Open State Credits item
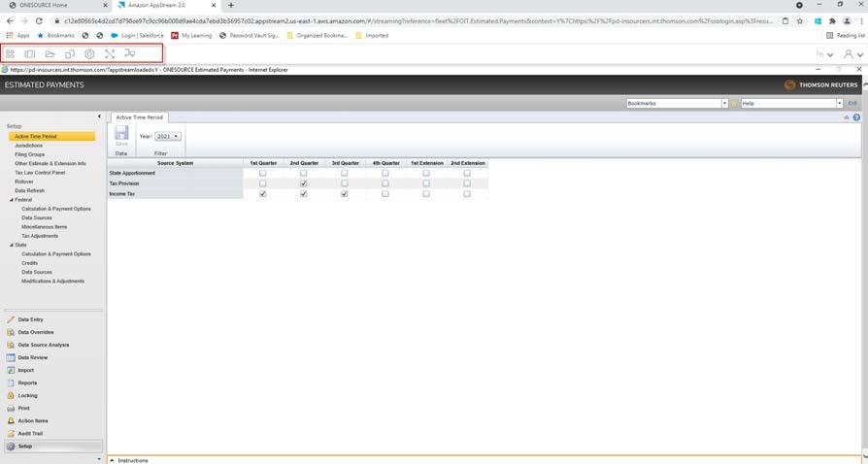Viewport: 868px width, 464px height. coord(30,263)
